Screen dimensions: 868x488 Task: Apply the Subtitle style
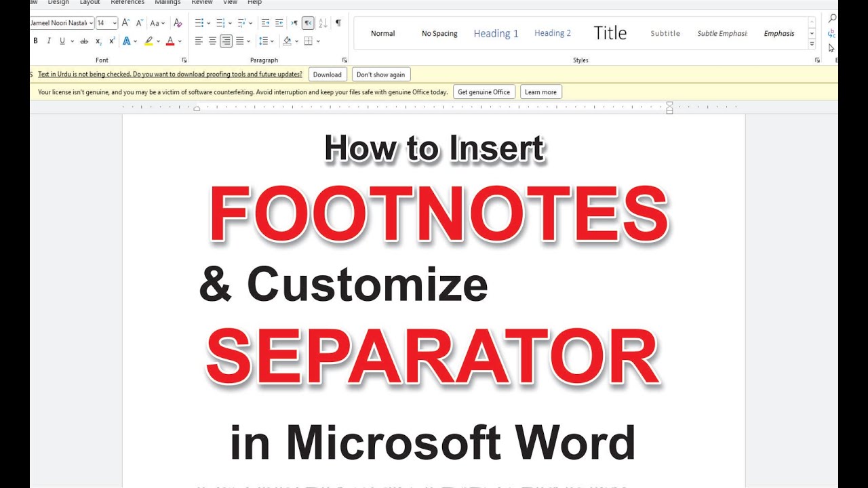pos(665,33)
